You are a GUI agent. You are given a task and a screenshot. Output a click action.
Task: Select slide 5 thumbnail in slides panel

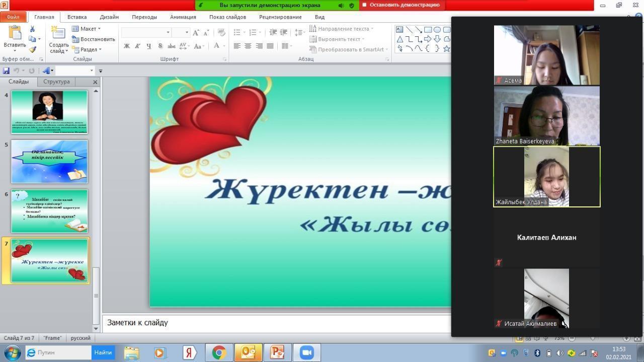49,162
